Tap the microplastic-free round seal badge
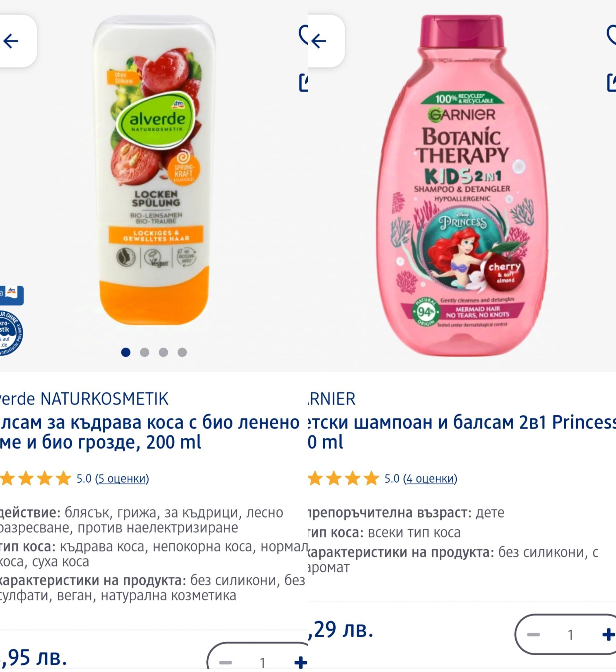Viewport: 616px width, 672px height. [x=11, y=333]
